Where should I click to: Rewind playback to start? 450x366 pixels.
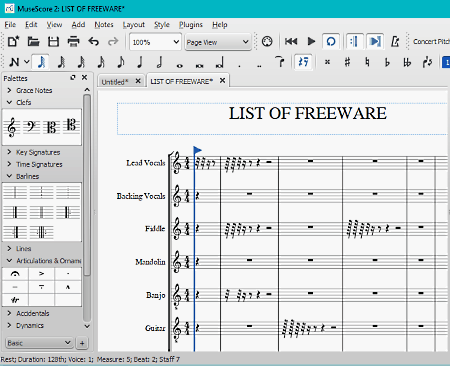291,41
